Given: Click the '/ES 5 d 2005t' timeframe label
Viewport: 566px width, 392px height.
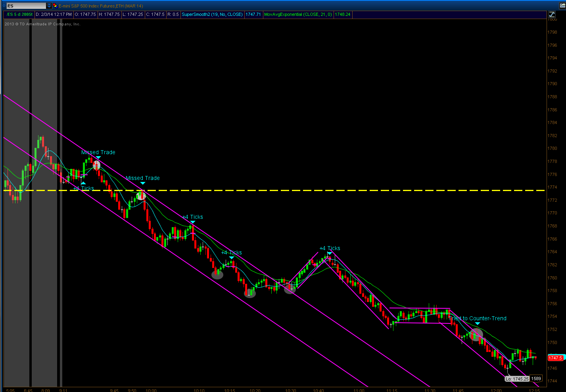Looking at the screenshot, I should [x=19, y=15].
